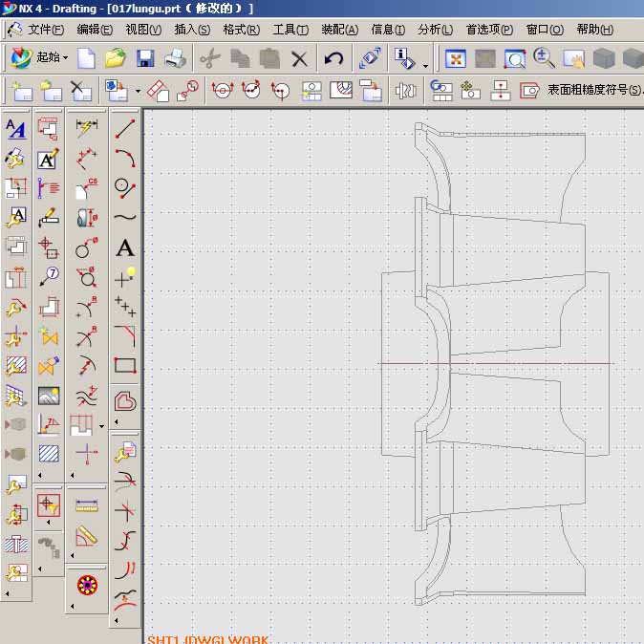Click the Chamfer dimension C5 icon
The height and width of the screenshot is (644, 644).
pyautogui.click(x=87, y=187)
